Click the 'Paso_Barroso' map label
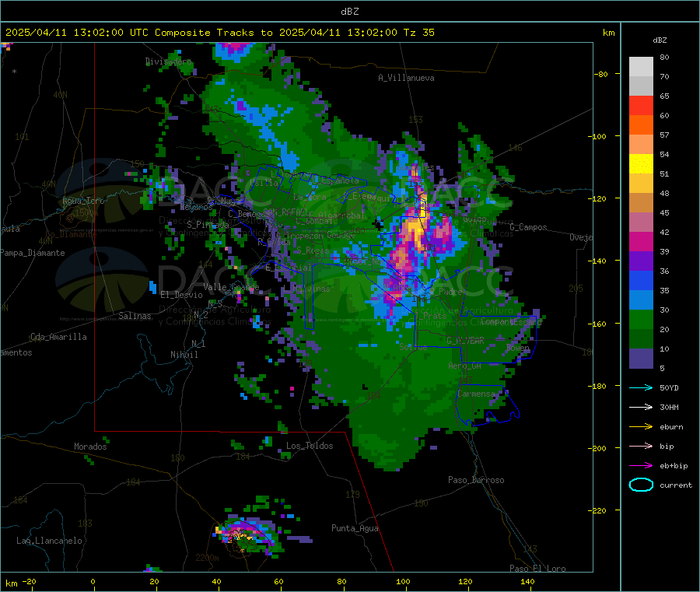 [x=476, y=480]
